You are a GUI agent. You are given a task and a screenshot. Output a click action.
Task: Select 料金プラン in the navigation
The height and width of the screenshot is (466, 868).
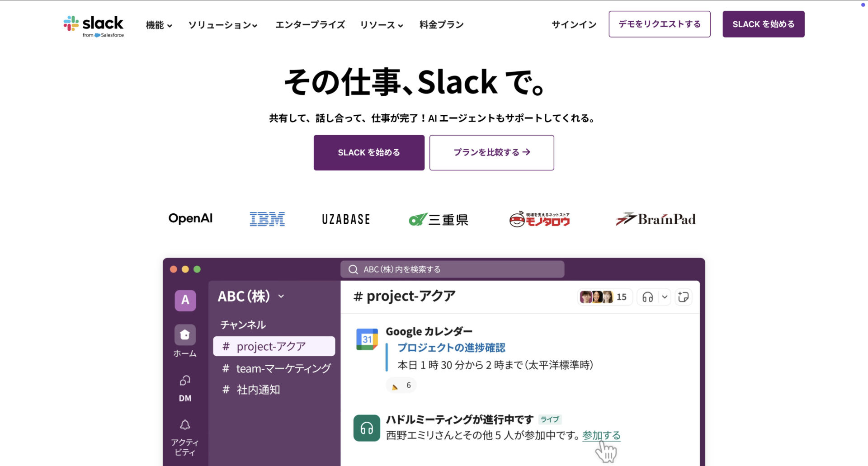tap(441, 25)
